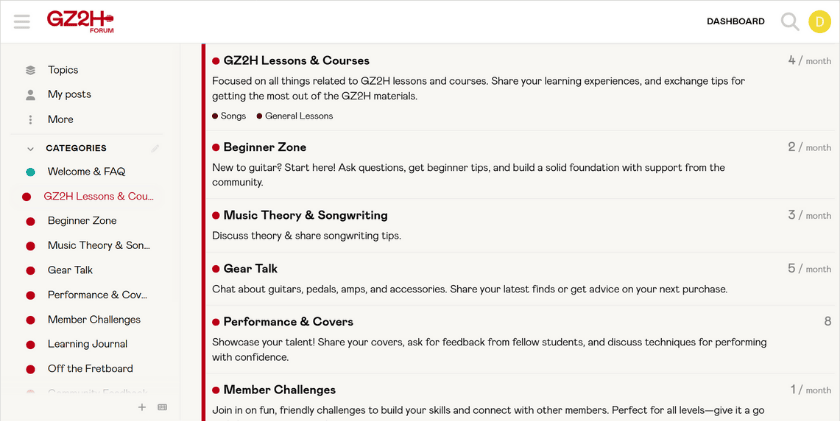Click the Topics layers icon in sidebar
Viewport: 840px width, 421px height.
point(30,70)
